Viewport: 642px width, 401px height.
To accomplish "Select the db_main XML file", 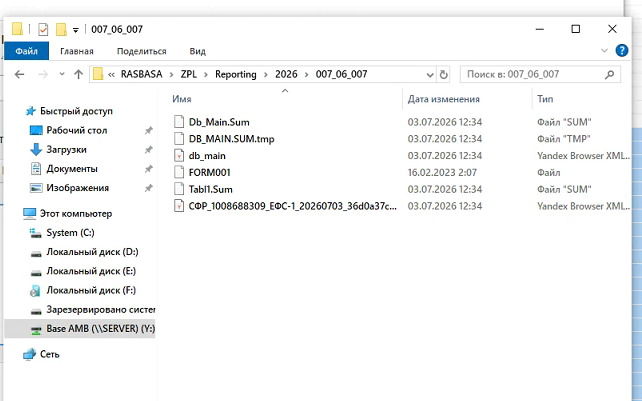I will point(207,156).
